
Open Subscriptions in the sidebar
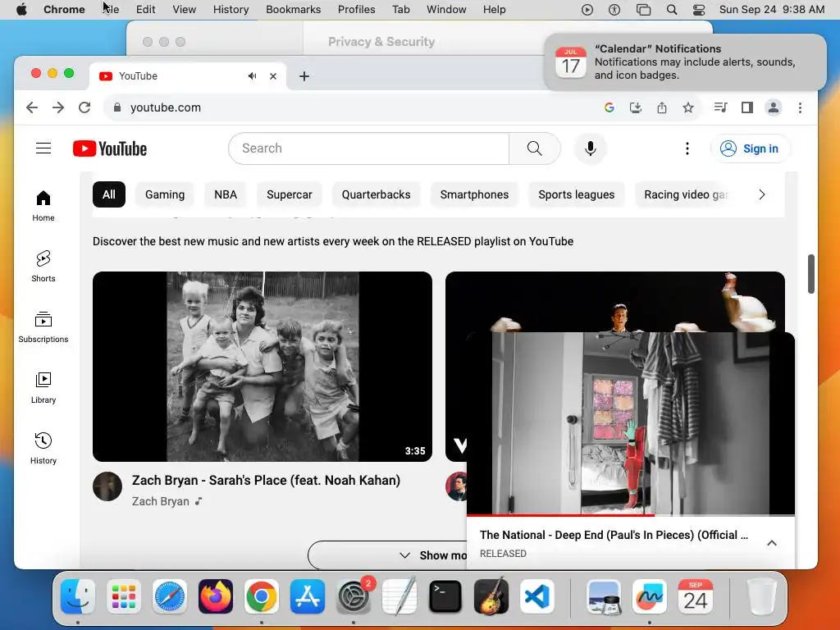tap(43, 326)
